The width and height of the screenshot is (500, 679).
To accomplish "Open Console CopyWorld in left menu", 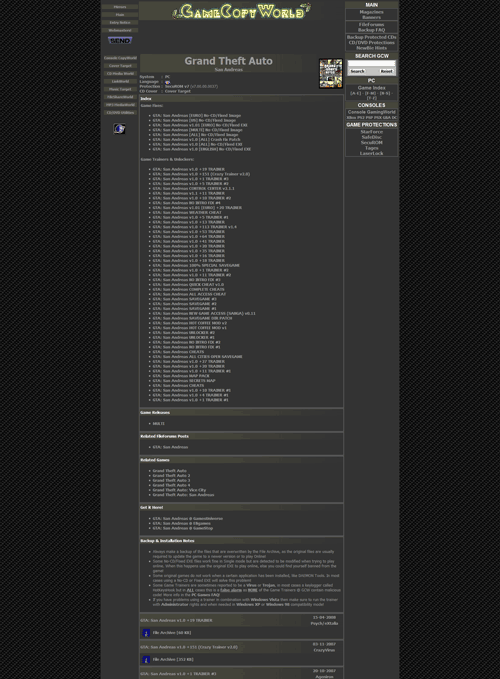I will 120,58.
